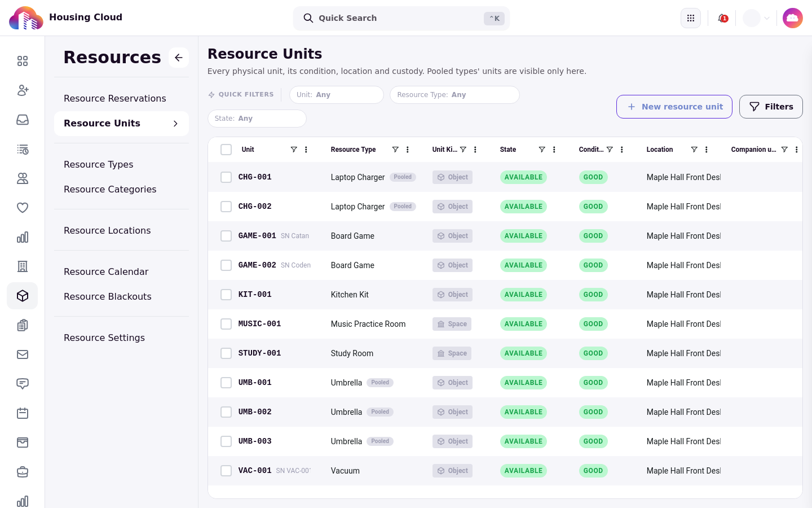
Task: Toggle the select-all header checkbox
Action: 226,150
